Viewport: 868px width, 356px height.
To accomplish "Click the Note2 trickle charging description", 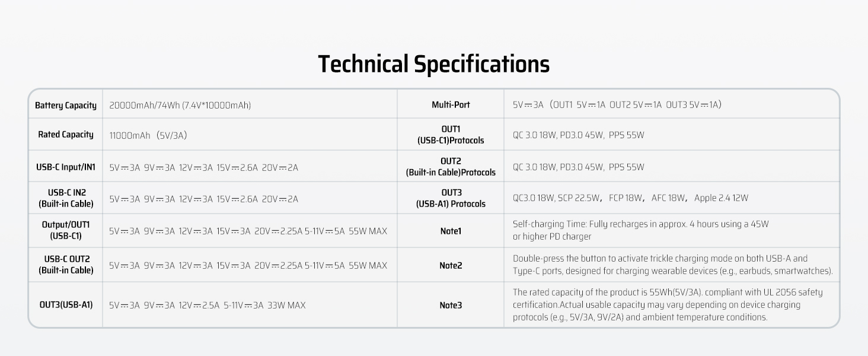I will coord(672,265).
